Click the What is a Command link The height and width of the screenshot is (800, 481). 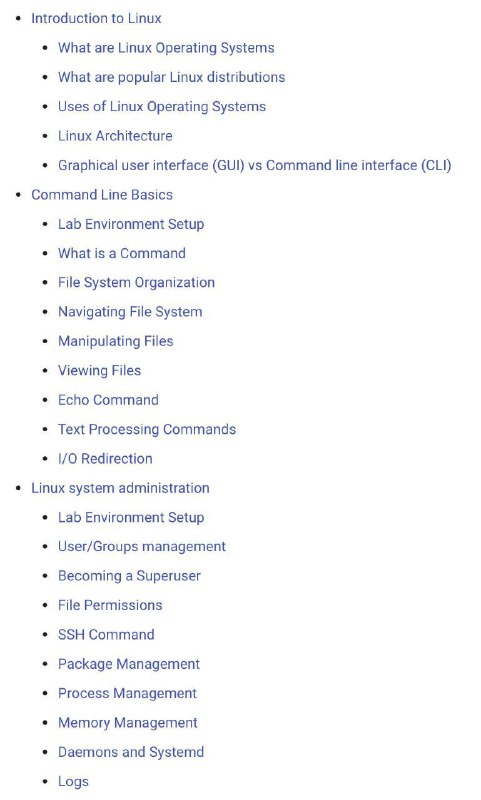tap(121, 253)
